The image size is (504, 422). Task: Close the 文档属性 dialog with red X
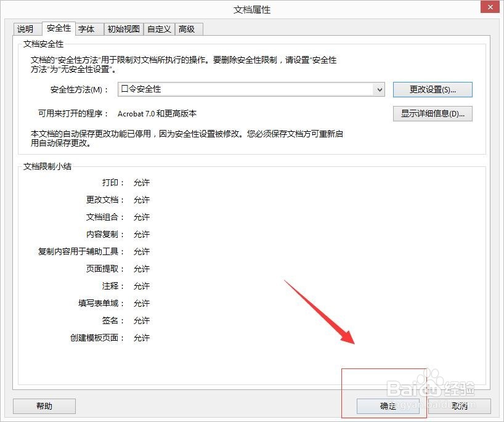coord(490,7)
